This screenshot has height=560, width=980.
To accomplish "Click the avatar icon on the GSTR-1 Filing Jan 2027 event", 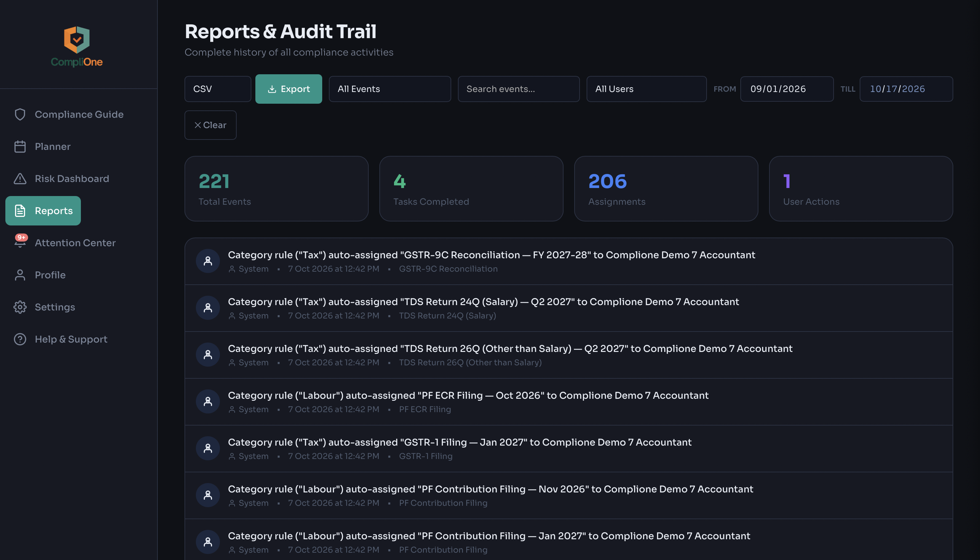I will (208, 449).
